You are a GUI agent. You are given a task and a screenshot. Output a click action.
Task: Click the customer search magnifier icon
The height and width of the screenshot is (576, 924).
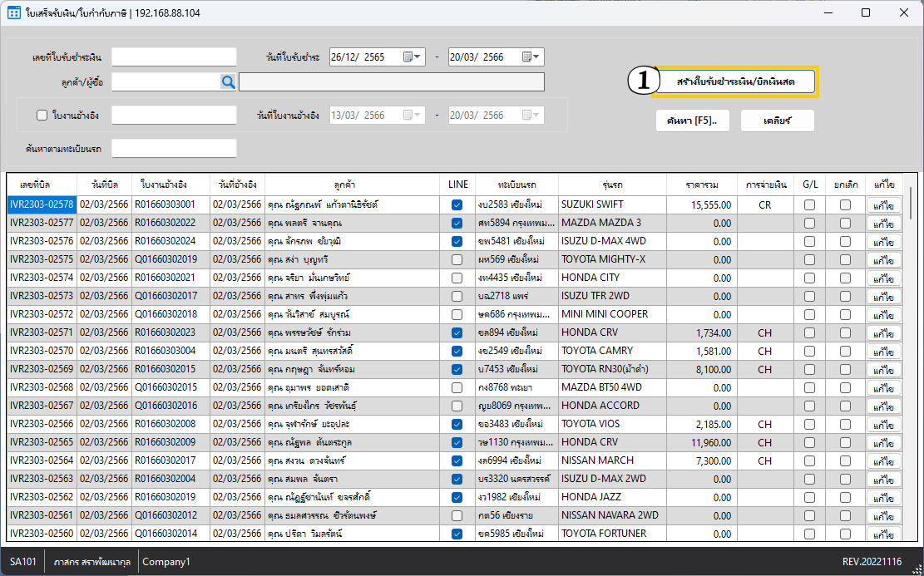point(228,81)
